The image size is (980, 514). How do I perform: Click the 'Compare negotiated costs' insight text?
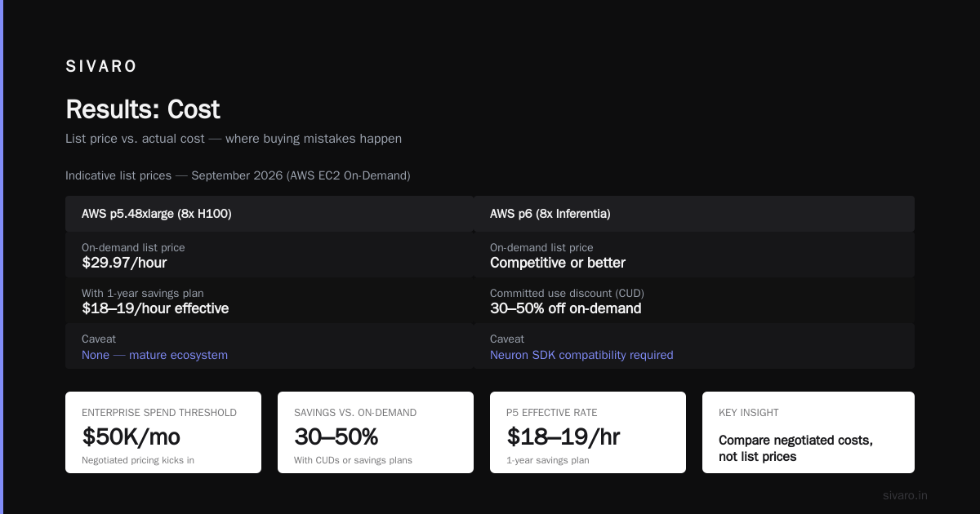coord(795,448)
